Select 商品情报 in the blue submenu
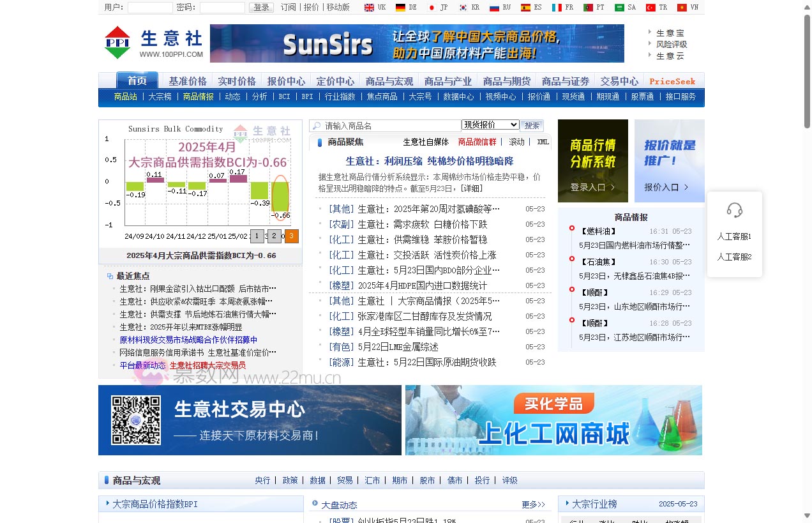Screen dimensions: 812x523 [x=198, y=97]
